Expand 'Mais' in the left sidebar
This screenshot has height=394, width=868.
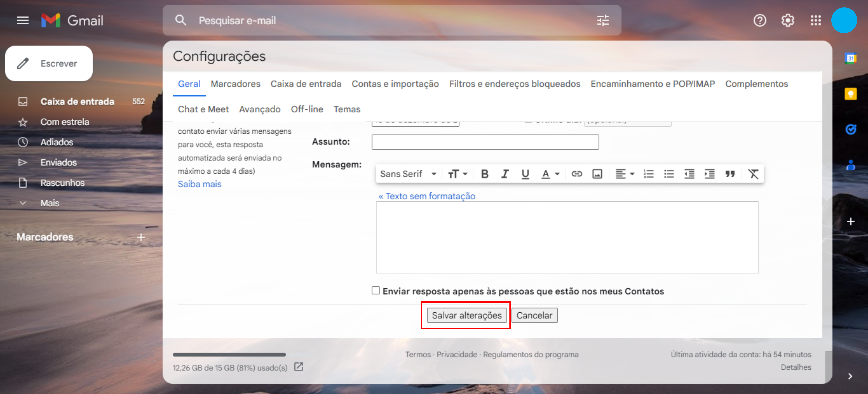tap(50, 203)
